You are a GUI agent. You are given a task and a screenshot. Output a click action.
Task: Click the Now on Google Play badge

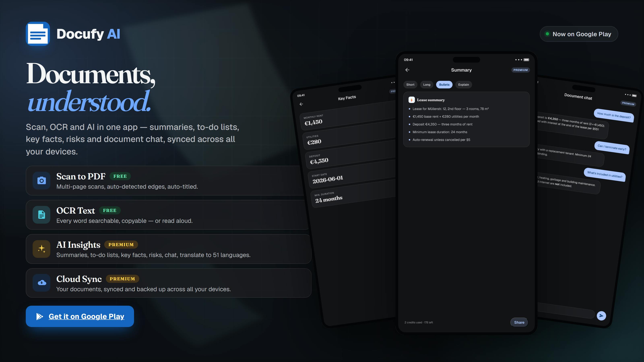579,34
